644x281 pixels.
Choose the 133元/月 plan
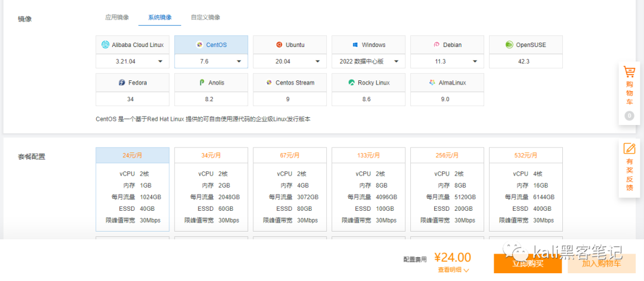(x=369, y=189)
